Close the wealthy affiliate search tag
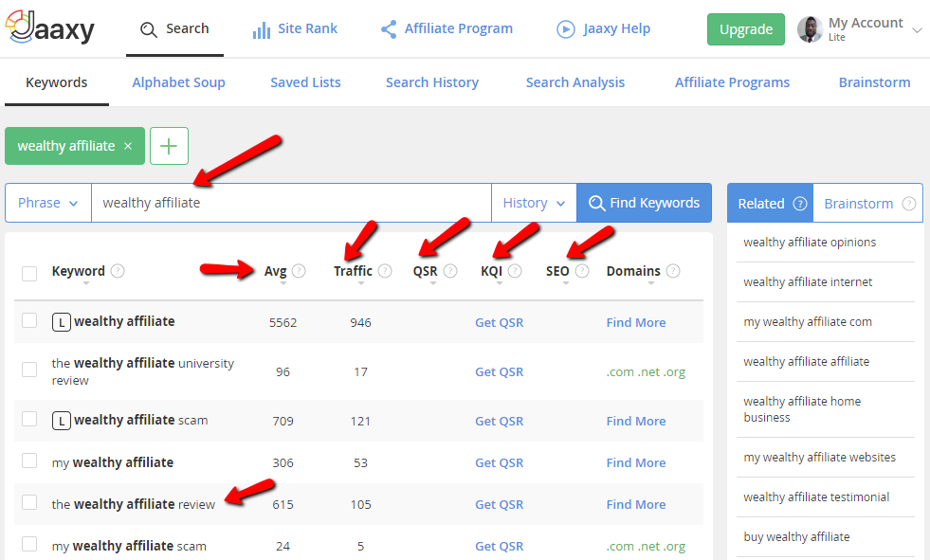 pyautogui.click(x=128, y=146)
